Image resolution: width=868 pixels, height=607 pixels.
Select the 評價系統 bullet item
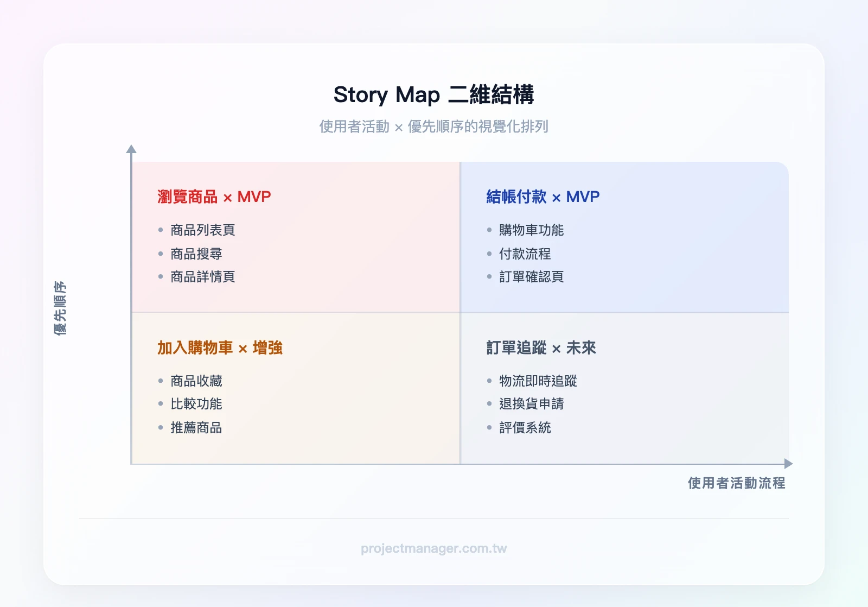pyautogui.click(x=524, y=428)
